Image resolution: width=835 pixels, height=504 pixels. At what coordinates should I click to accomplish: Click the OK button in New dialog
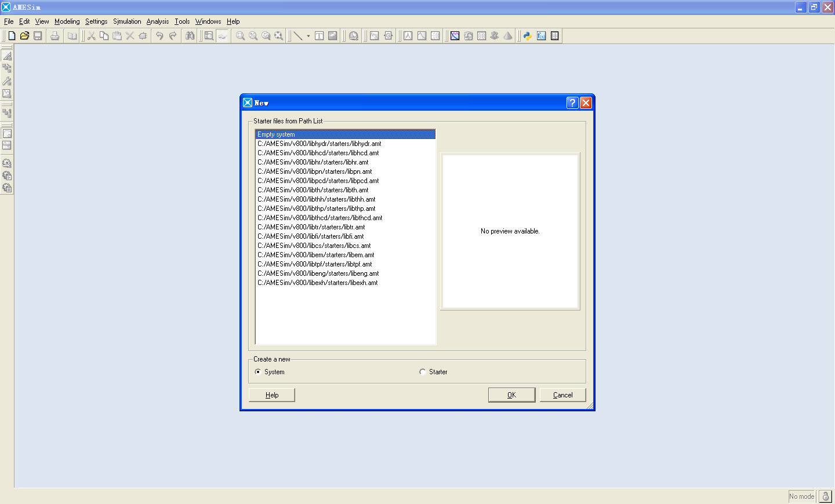click(x=511, y=395)
